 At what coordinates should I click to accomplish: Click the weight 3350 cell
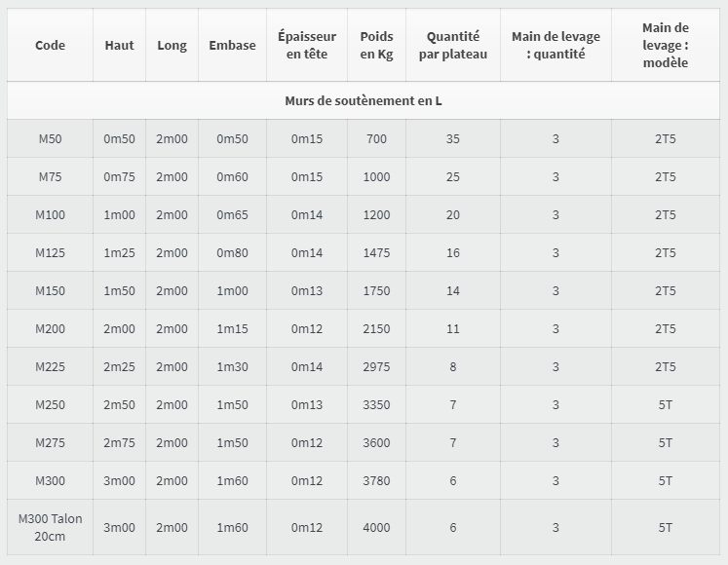point(376,405)
